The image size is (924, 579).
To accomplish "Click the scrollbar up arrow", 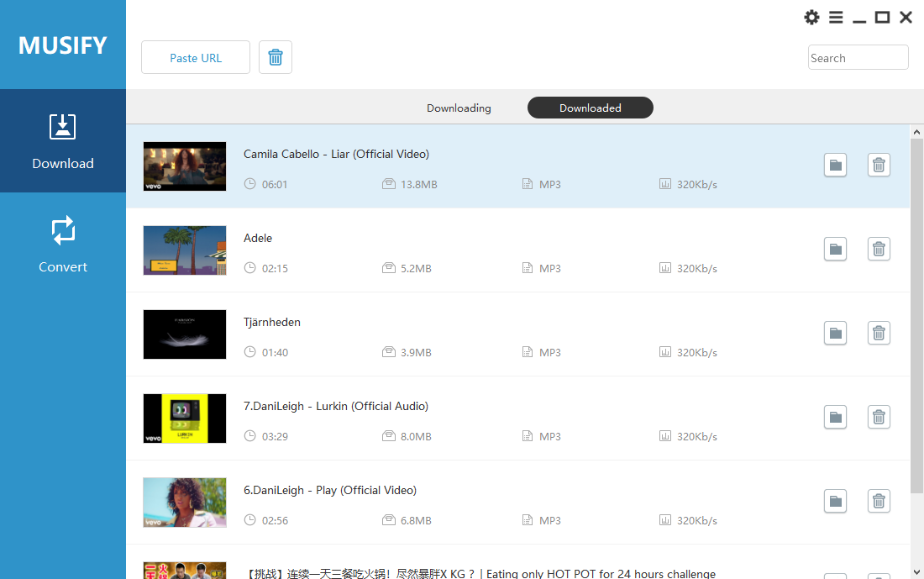I will (x=916, y=132).
